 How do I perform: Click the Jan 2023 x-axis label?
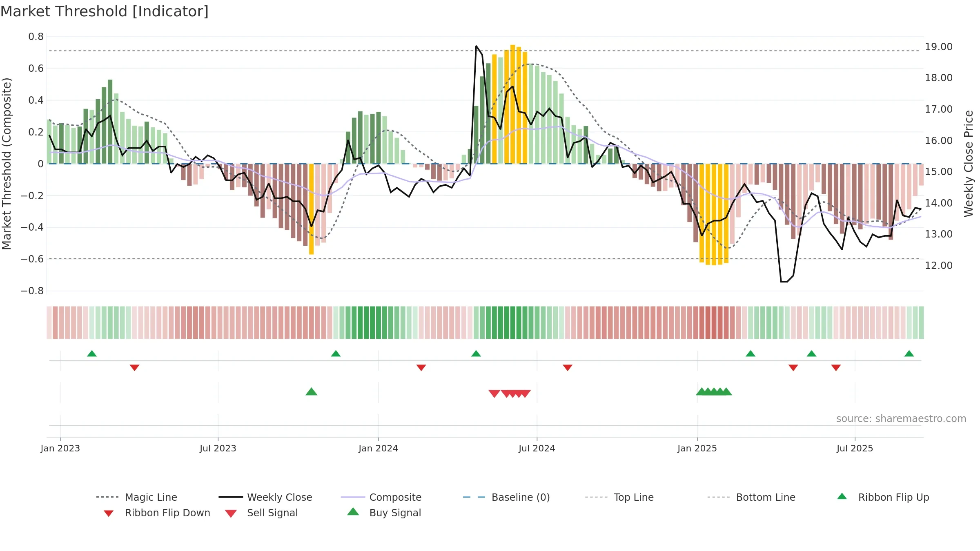tap(60, 449)
